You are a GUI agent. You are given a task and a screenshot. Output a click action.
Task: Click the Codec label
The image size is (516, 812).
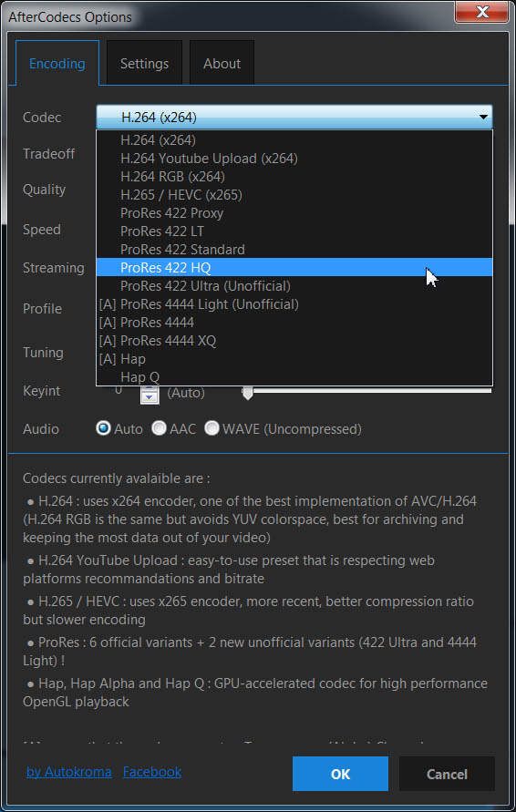point(42,117)
